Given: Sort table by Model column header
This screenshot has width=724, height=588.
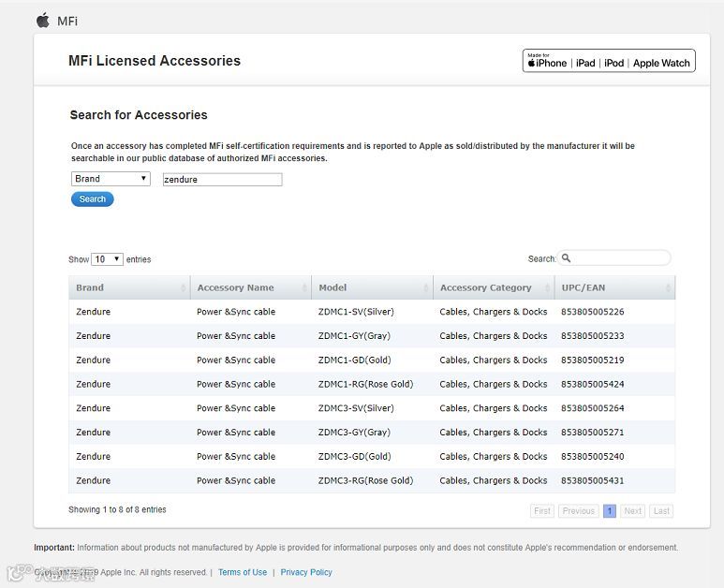Looking at the screenshot, I should (x=372, y=287).
